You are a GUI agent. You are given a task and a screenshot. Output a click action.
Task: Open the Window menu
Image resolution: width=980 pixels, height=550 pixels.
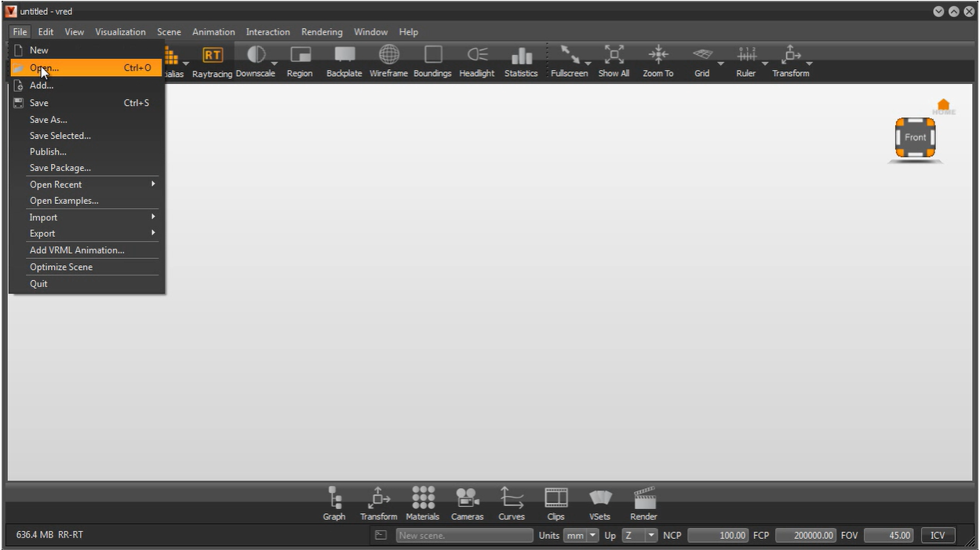(370, 32)
